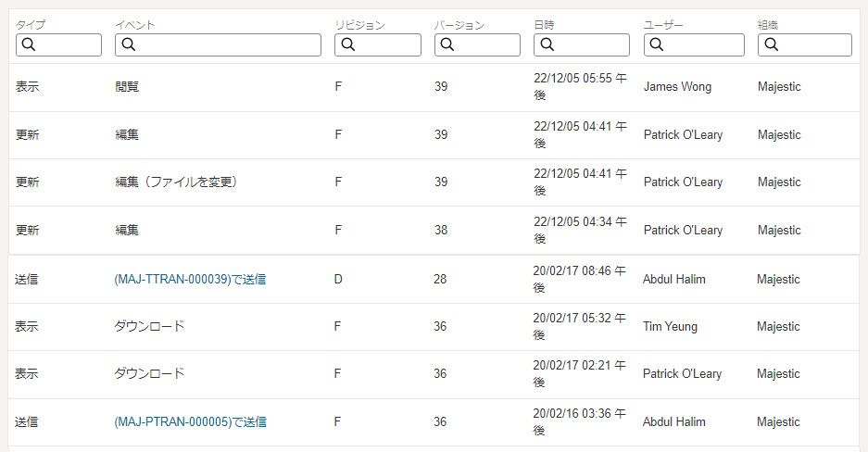Click the search icon in イベント filter
The width and height of the screenshot is (868, 452).
128,44
